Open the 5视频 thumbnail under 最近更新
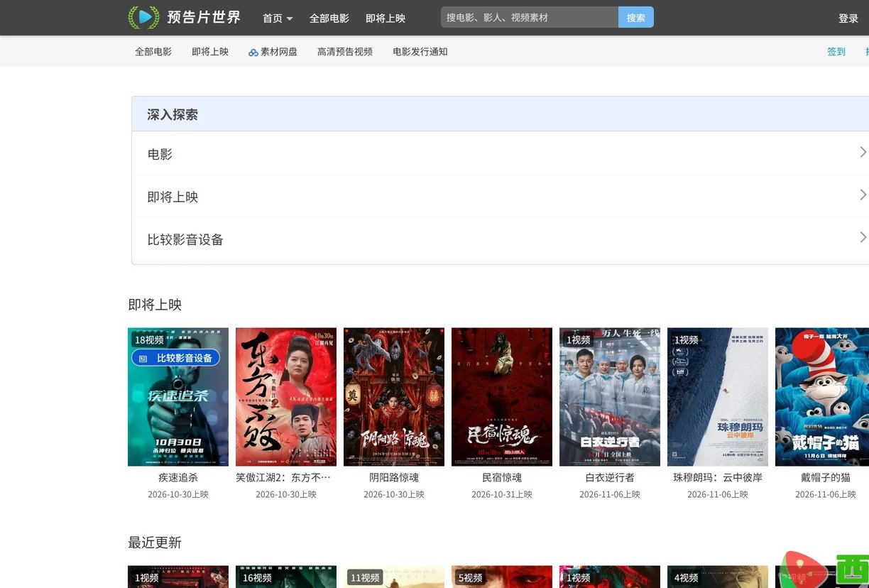Viewport: 869px width, 588px height. (x=502, y=577)
